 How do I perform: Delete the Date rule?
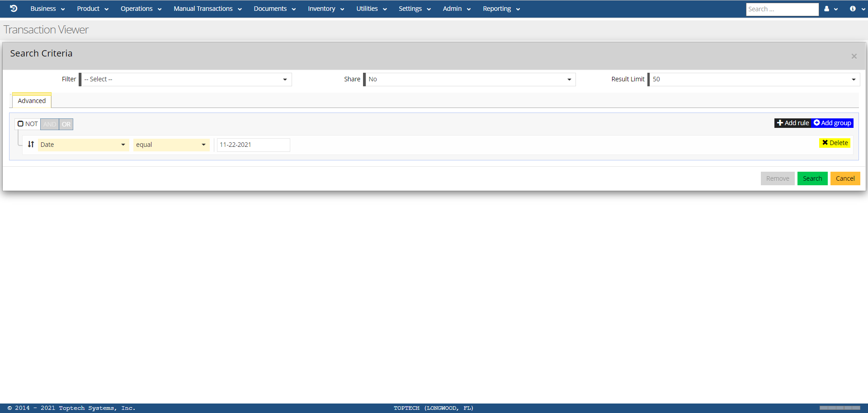click(x=835, y=143)
